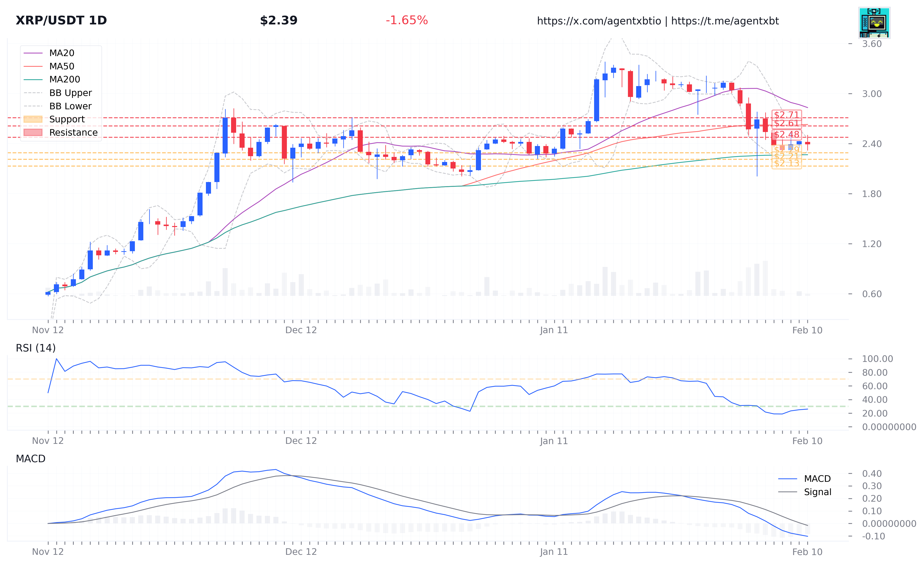This screenshot has height=564, width=924.
Task: Click the 3.60 price axis label
Action: [872, 44]
